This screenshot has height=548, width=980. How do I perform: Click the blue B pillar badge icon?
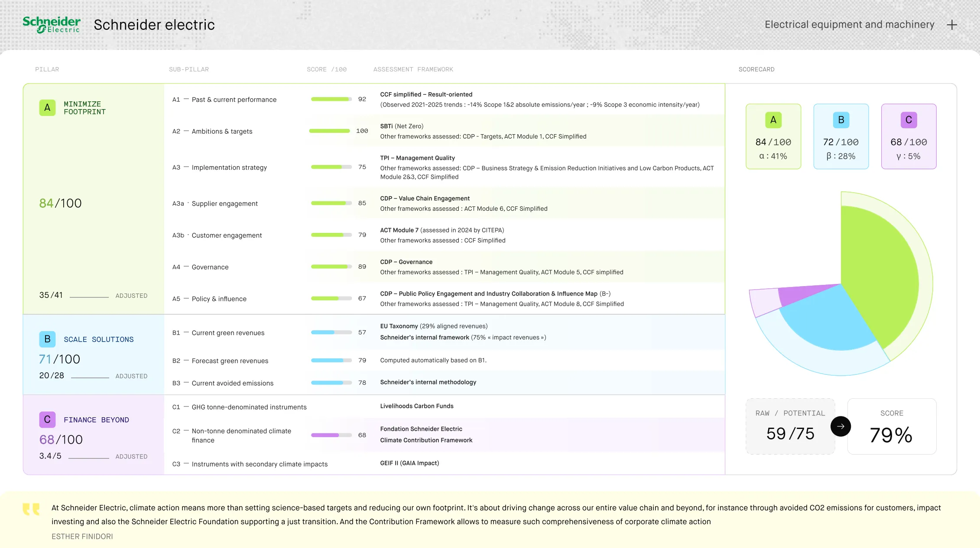tap(47, 339)
